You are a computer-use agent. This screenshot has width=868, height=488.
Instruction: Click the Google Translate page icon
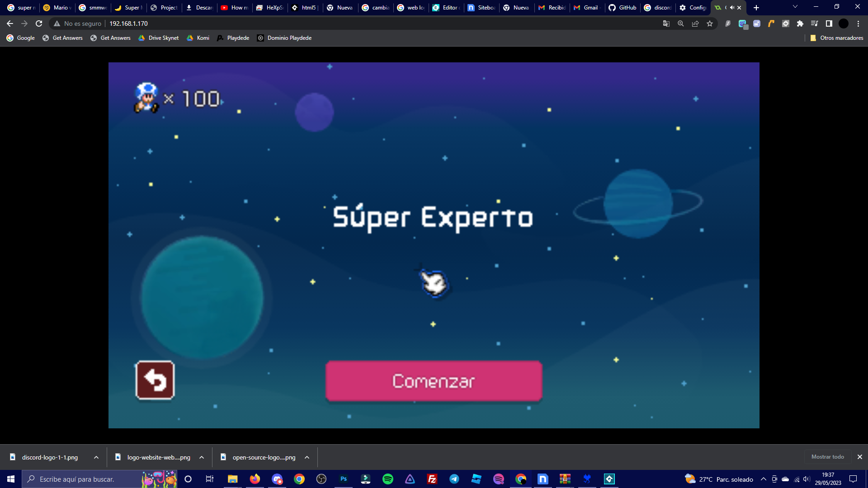pos(666,23)
